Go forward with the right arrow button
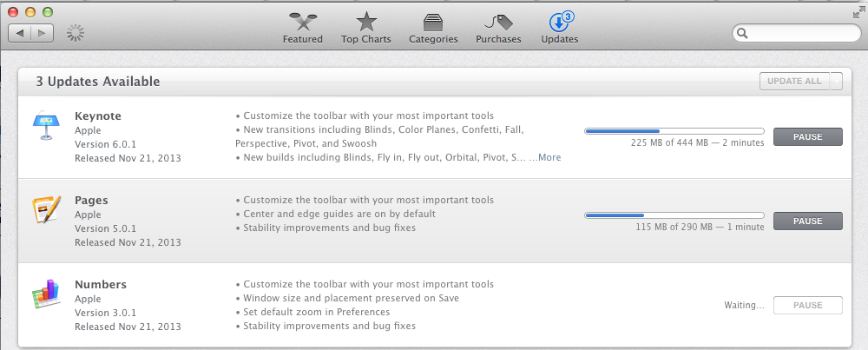 [42, 33]
